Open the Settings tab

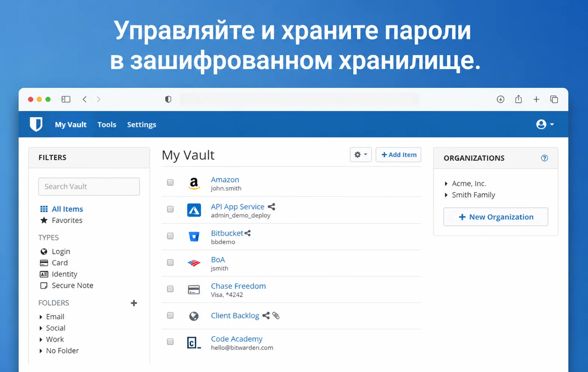142,124
